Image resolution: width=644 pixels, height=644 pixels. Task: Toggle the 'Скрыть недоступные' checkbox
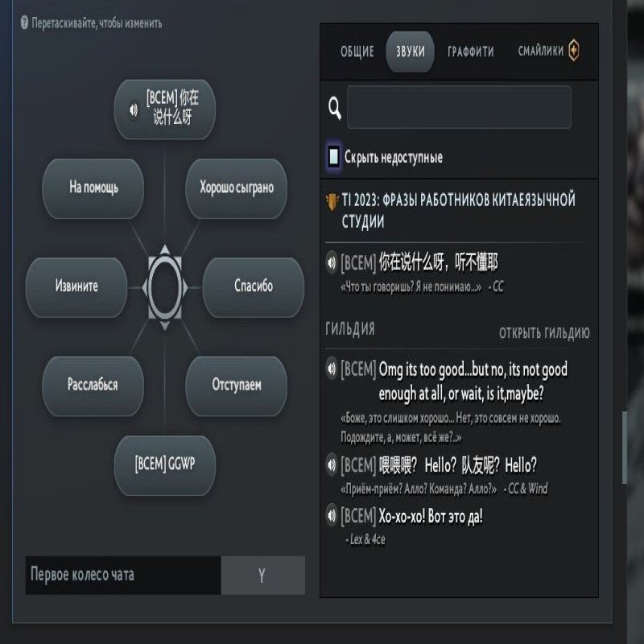pyautogui.click(x=333, y=156)
